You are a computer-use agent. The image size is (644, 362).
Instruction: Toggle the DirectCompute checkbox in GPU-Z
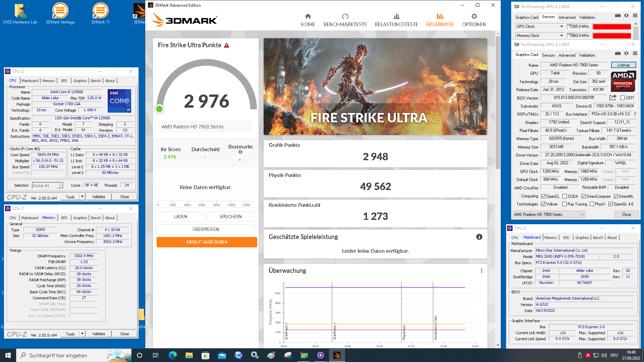[584, 196]
